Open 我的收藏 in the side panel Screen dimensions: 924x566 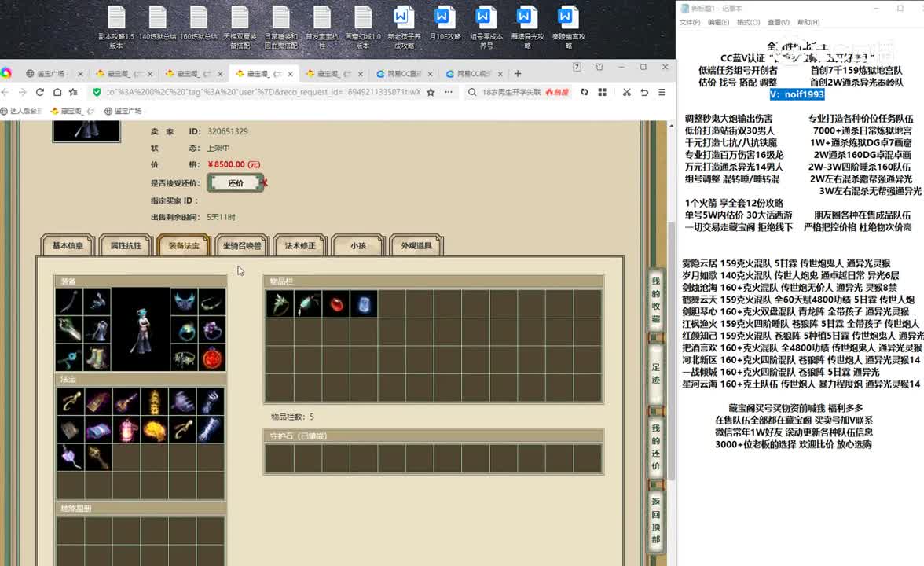(x=656, y=300)
